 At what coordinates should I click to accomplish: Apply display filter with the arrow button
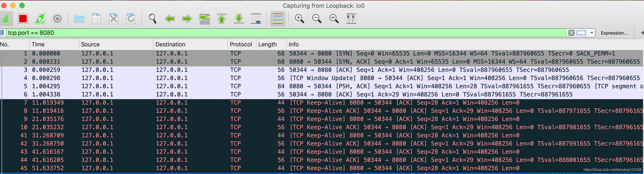pos(581,33)
